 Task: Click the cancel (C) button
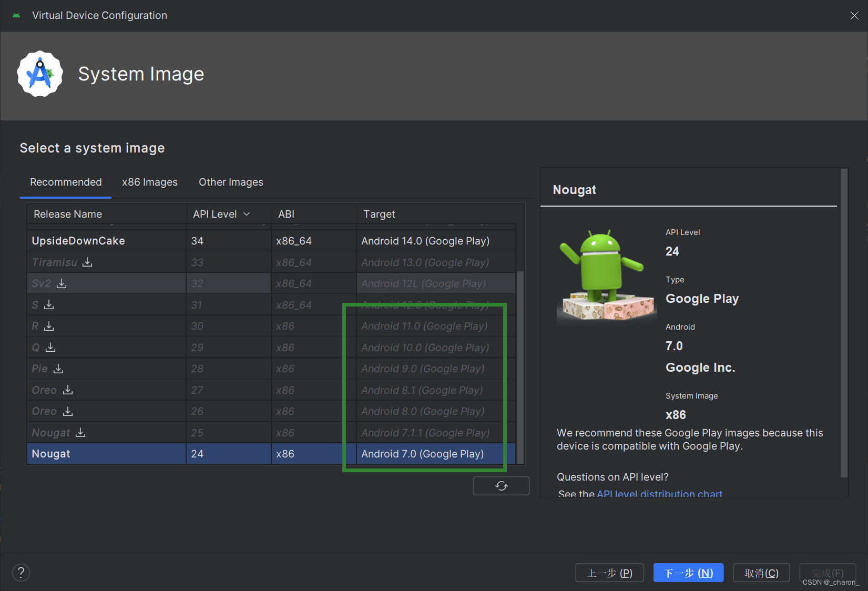coord(761,573)
